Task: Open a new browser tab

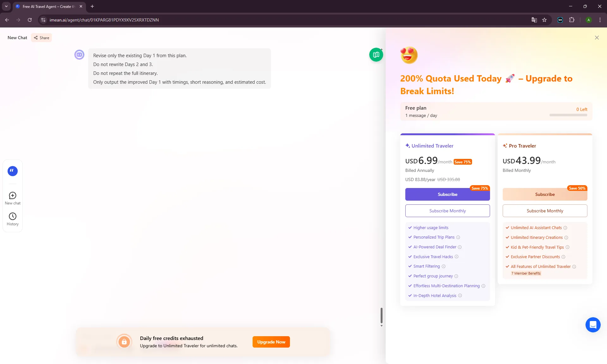Action: tap(92, 6)
